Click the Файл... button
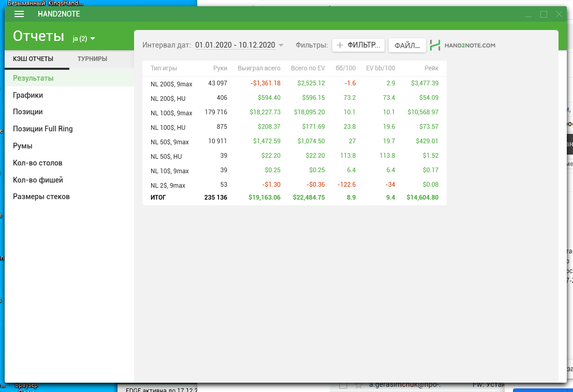 coord(407,46)
